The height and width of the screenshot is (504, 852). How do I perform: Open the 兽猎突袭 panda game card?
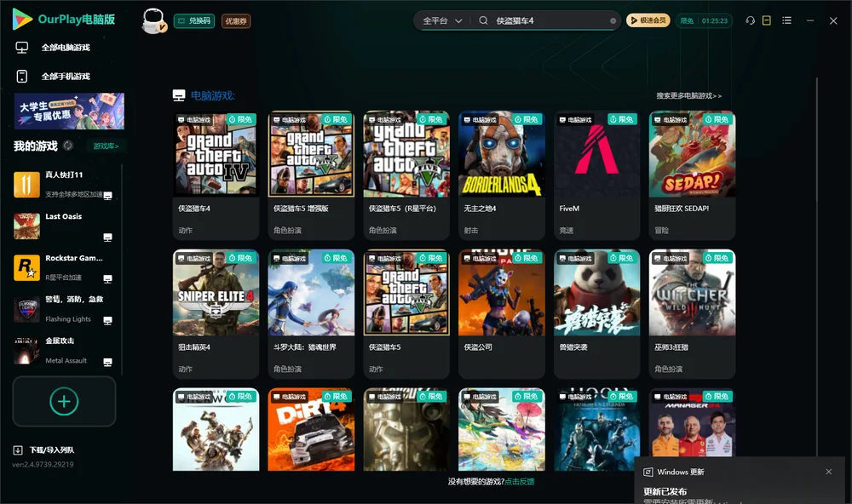[x=596, y=314]
